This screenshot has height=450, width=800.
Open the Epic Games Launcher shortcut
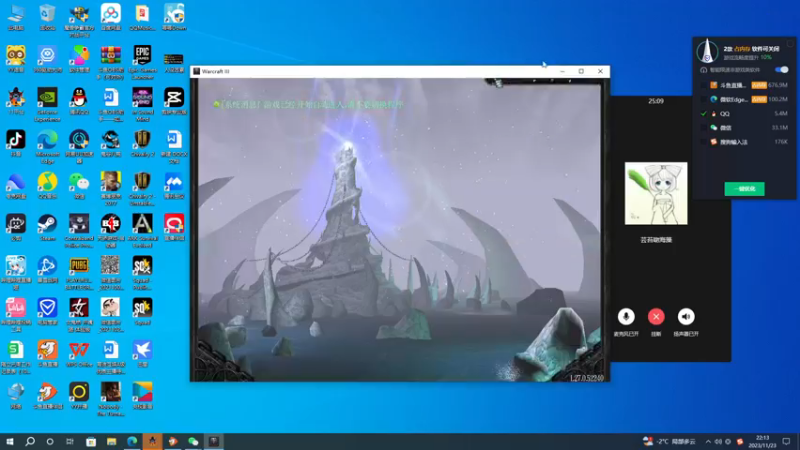[142, 62]
